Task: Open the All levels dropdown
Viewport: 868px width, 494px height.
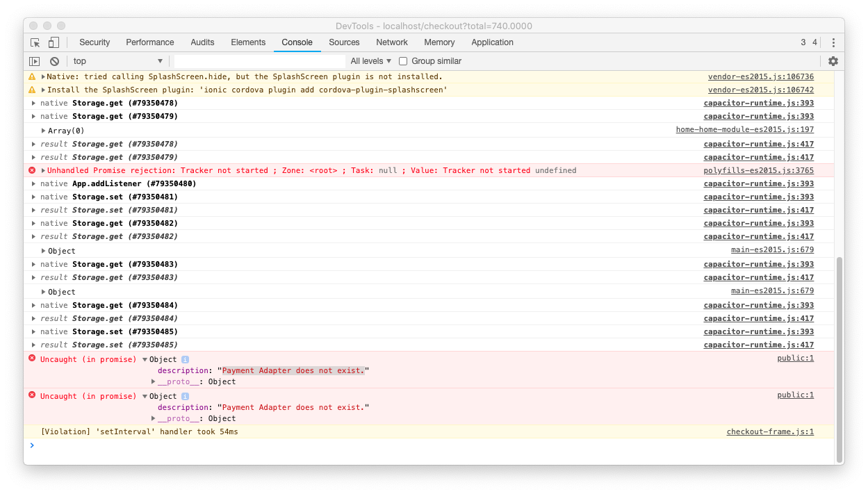Action: (371, 61)
